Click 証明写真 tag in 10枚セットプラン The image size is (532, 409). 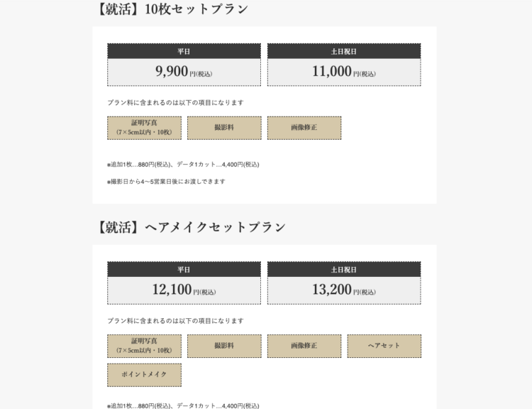click(x=145, y=128)
